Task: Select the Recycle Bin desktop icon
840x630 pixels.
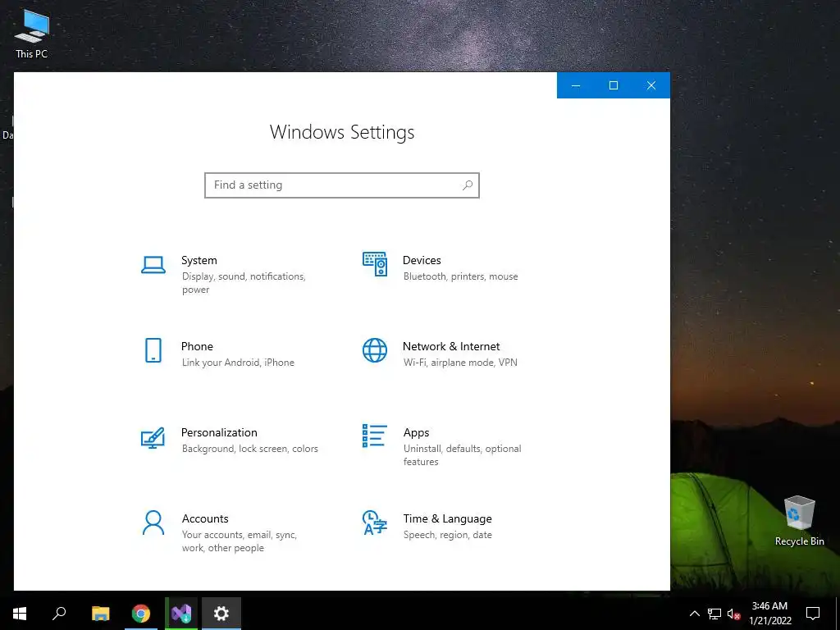Action: pyautogui.click(x=799, y=521)
